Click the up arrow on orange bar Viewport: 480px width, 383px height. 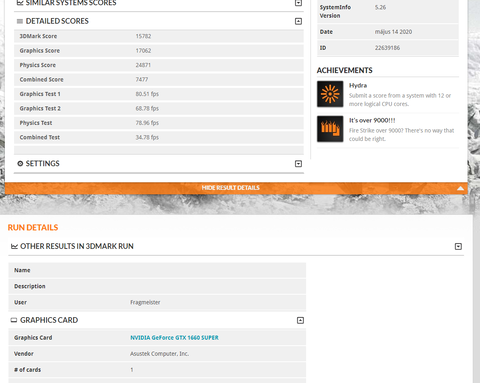click(460, 188)
